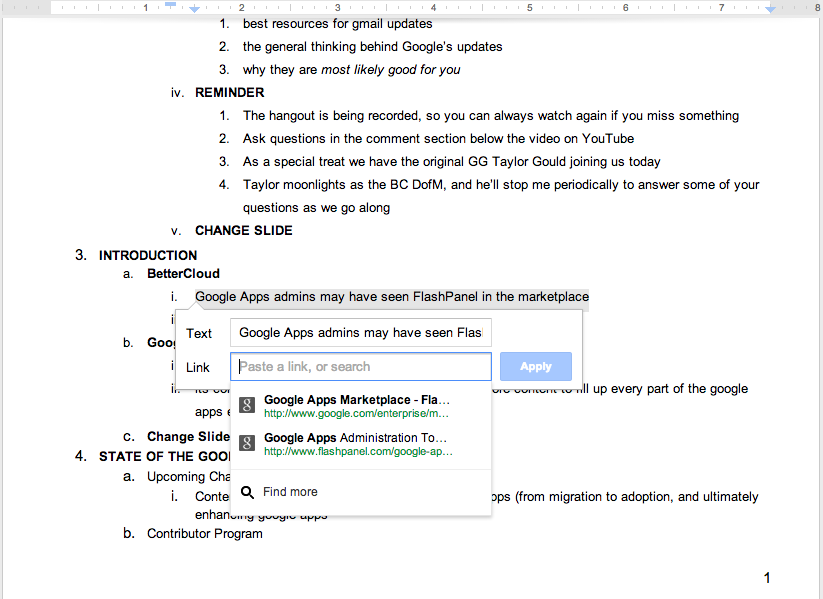This screenshot has width=823, height=599.
Task: Click the page number 1 at bottom
Action: tap(767, 578)
